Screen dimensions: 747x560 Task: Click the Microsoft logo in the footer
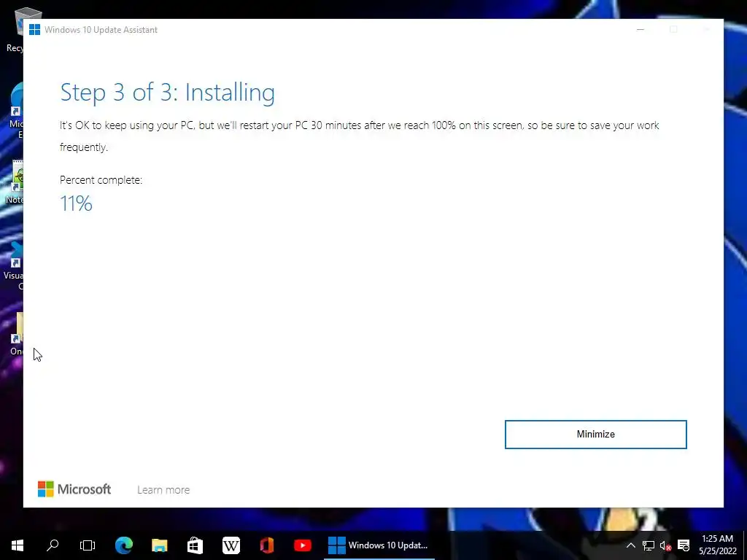click(x=74, y=489)
